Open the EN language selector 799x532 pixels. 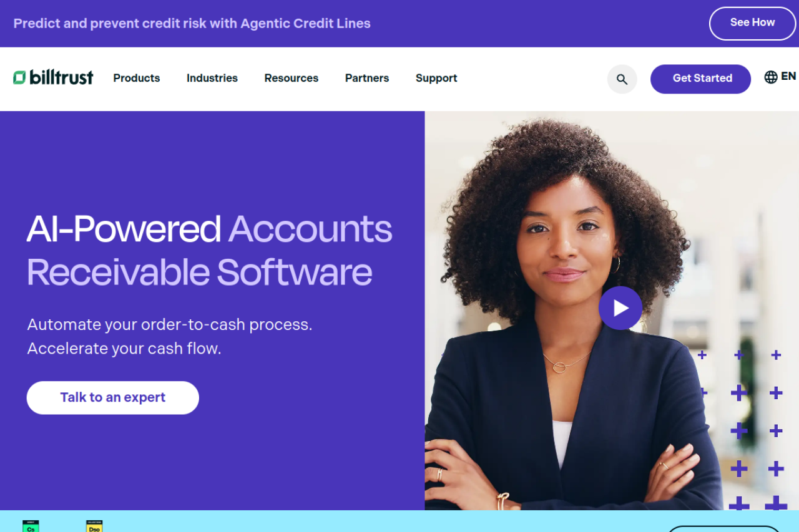pos(788,76)
